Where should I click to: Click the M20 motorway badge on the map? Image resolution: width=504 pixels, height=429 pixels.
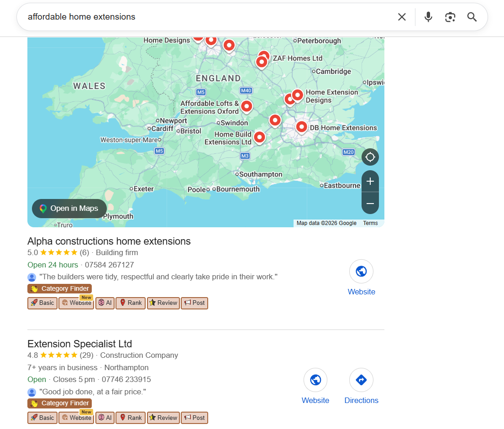pyautogui.click(x=348, y=152)
